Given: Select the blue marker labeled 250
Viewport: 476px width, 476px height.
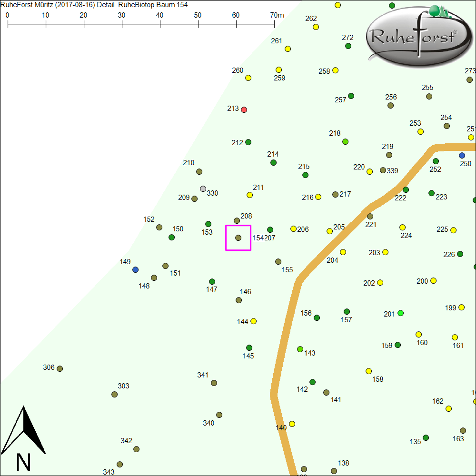Looking at the screenshot, I should click(462, 155).
